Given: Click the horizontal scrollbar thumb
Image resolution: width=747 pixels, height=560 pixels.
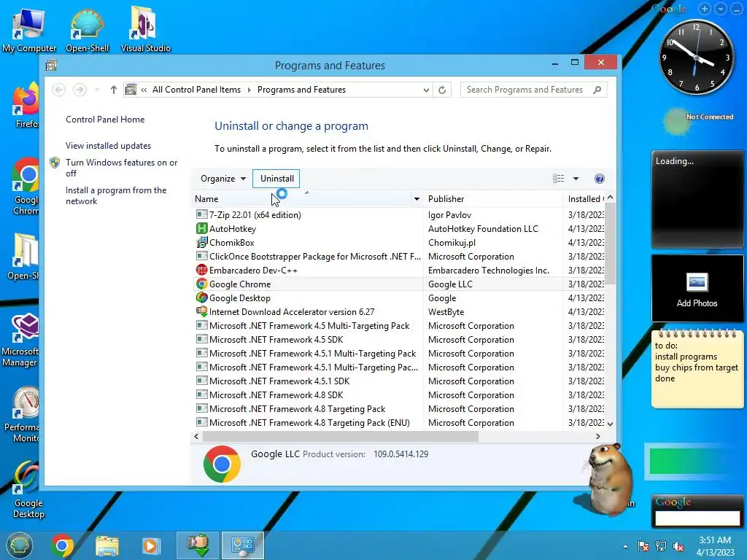Looking at the screenshot, I should (340, 436).
